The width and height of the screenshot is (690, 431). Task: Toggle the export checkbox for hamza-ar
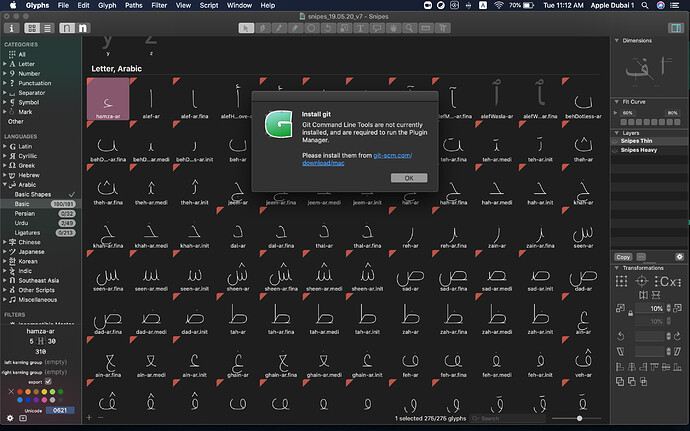tap(48, 381)
